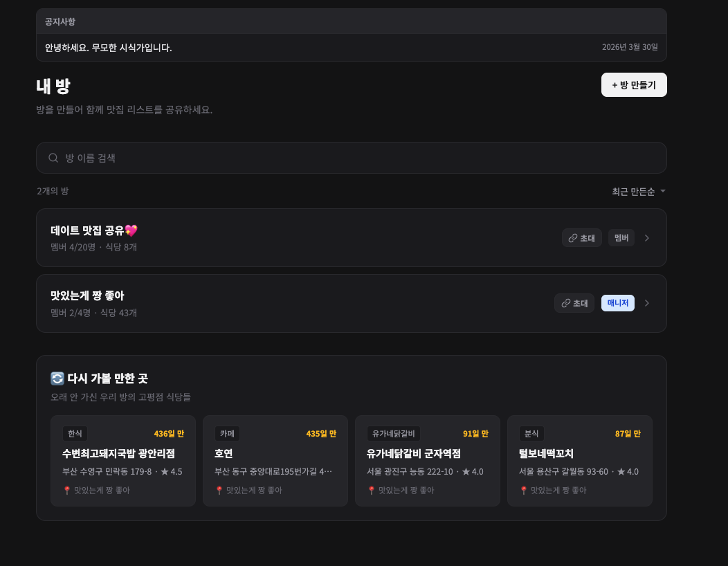Viewport: 728px width, 566px height.
Task: Click the notice date 2026년 3월 30일
Action: tap(630, 47)
